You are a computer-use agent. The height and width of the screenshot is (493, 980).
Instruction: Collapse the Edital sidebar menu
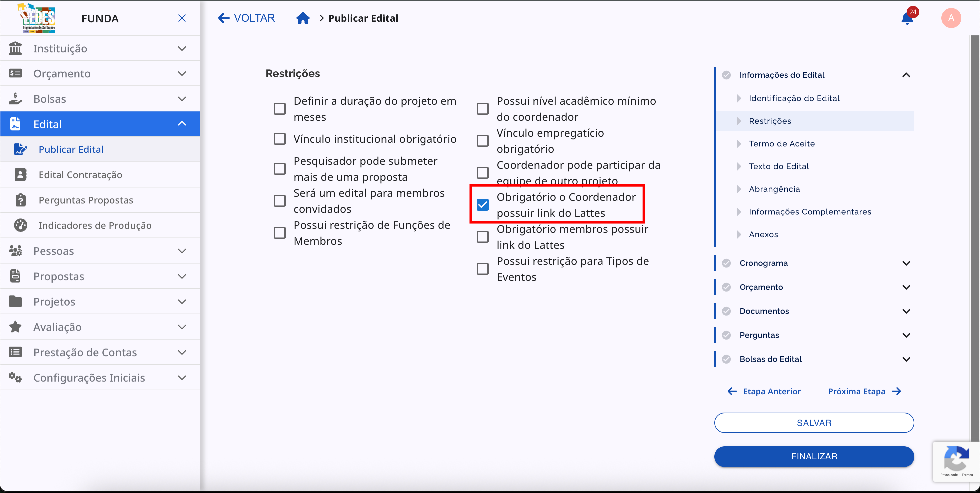(x=182, y=124)
